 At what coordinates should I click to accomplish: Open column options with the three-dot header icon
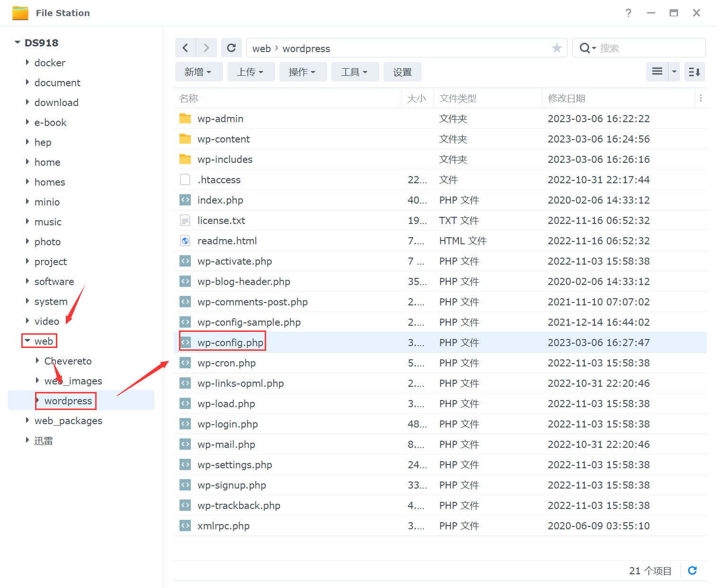point(701,98)
